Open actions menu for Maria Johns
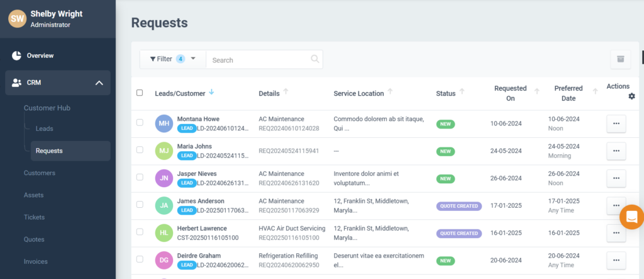Image resolution: width=644 pixels, height=279 pixels. (x=616, y=151)
